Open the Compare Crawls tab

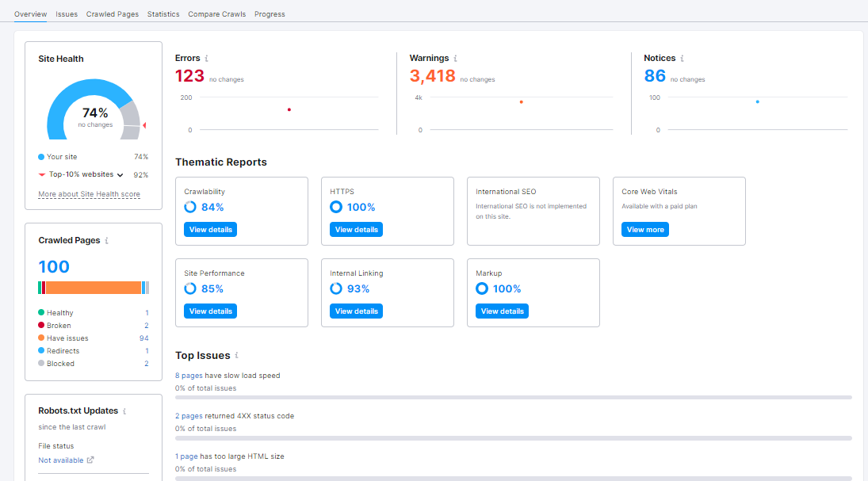(216, 14)
